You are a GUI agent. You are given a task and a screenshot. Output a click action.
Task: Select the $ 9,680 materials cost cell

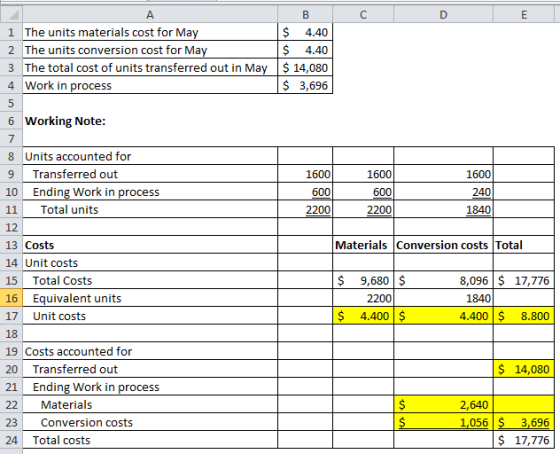(363, 280)
